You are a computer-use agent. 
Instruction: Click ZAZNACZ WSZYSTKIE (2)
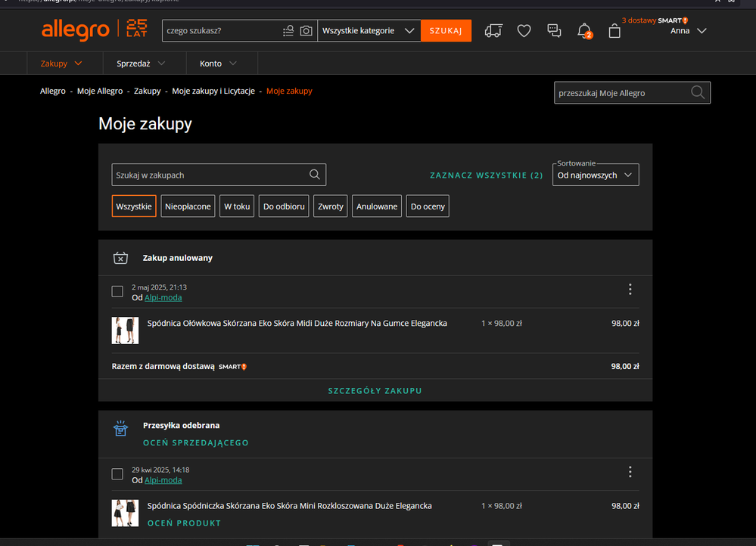point(487,175)
